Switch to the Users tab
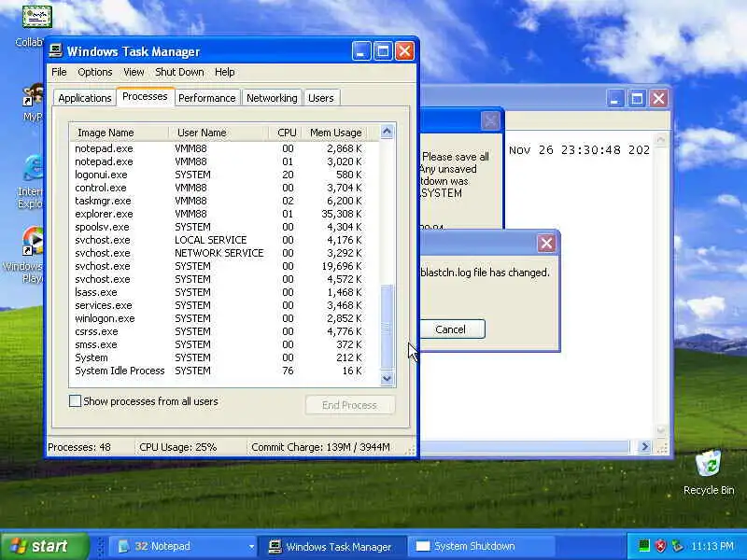Screen dimensions: 747x560 coord(320,98)
